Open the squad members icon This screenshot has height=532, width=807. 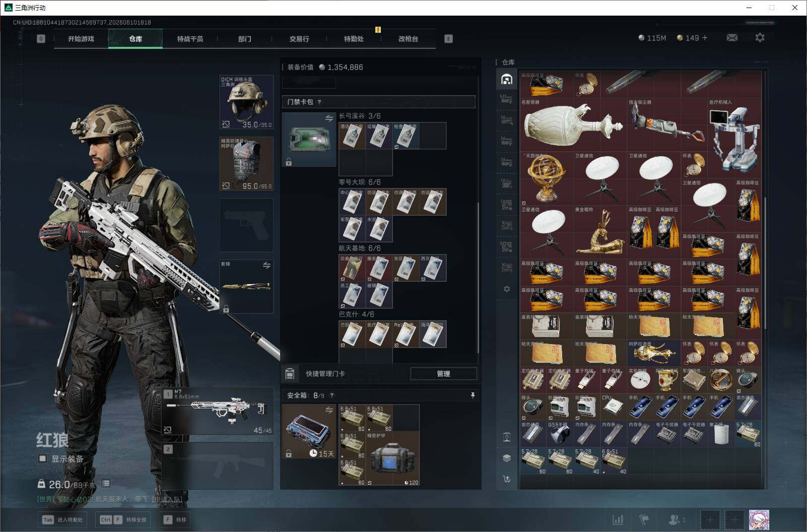pyautogui.click(x=677, y=520)
